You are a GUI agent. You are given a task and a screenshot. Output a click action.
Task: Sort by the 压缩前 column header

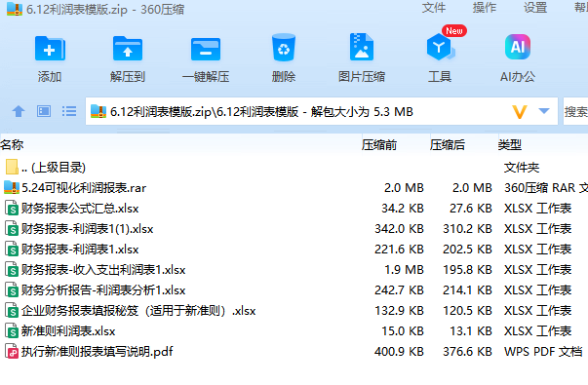point(379,144)
